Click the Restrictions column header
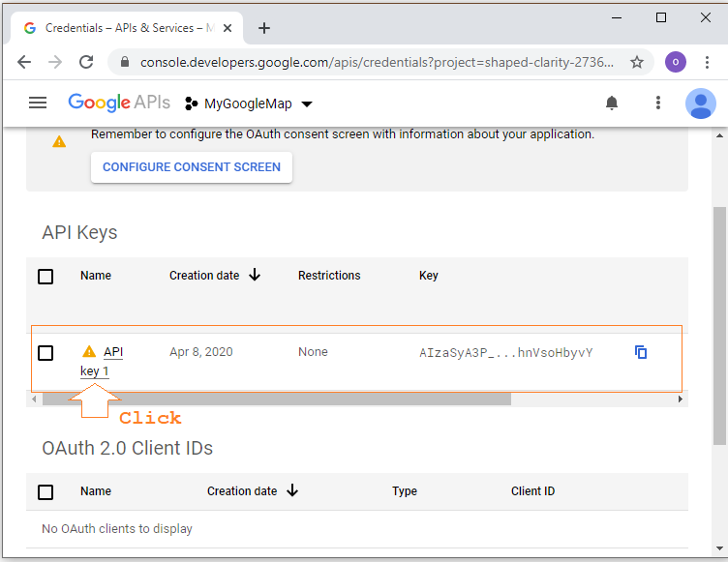 tap(329, 276)
